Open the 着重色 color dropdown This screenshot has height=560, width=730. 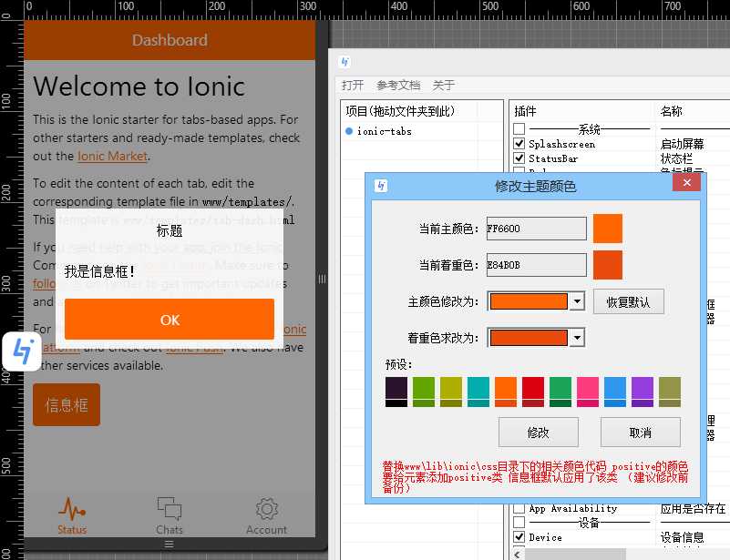577,338
